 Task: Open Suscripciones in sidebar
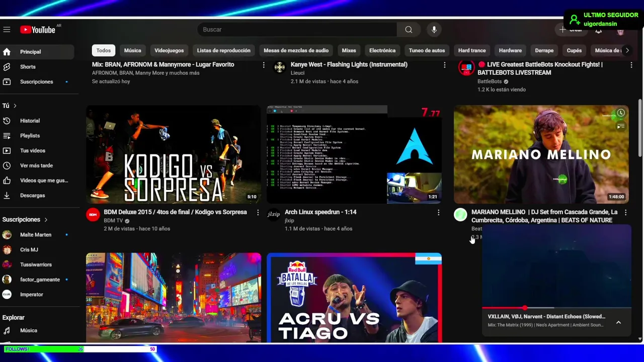(38, 81)
